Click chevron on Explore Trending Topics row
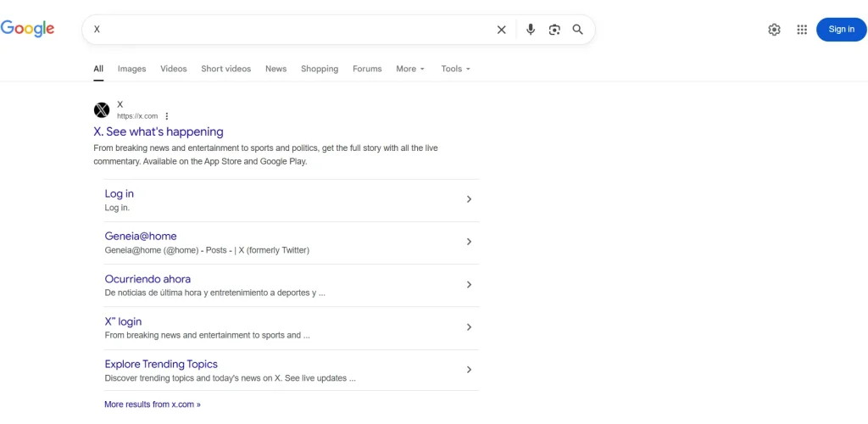This screenshot has width=868, height=424. [x=469, y=370]
